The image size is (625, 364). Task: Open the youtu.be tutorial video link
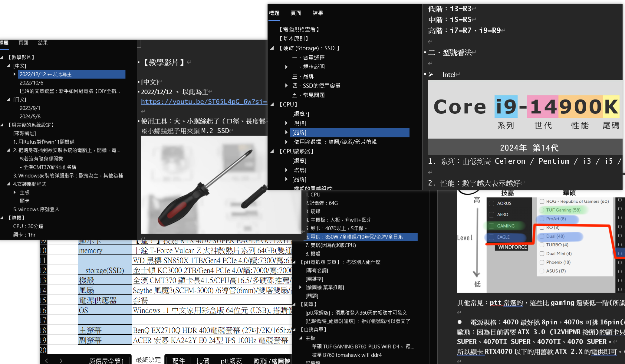(x=204, y=102)
